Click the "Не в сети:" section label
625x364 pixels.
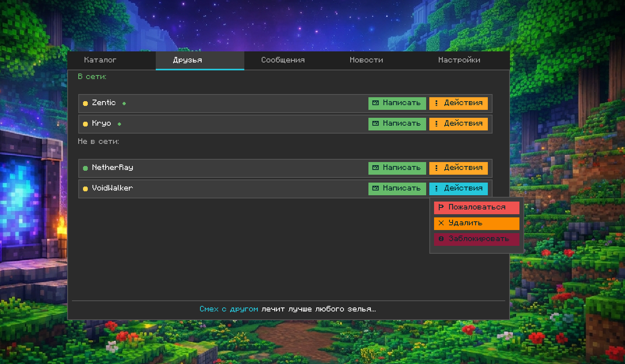98,141
